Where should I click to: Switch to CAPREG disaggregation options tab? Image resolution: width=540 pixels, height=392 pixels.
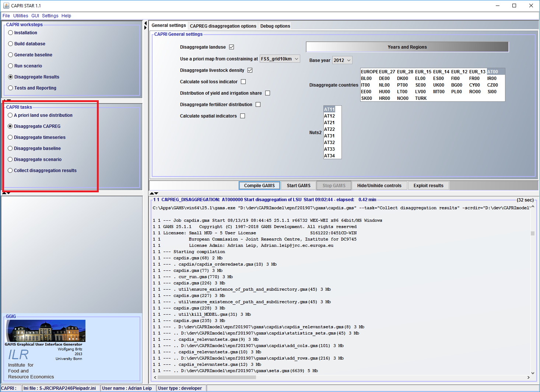click(x=223, y=26)
